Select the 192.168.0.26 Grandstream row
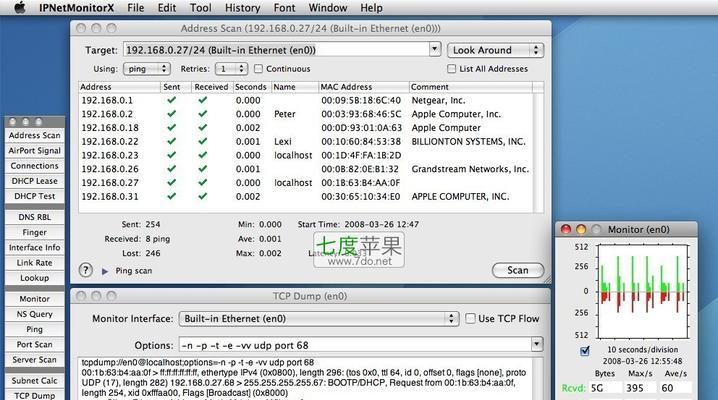The width and height of the screenshot is (718, 400). tap(305, 169)
